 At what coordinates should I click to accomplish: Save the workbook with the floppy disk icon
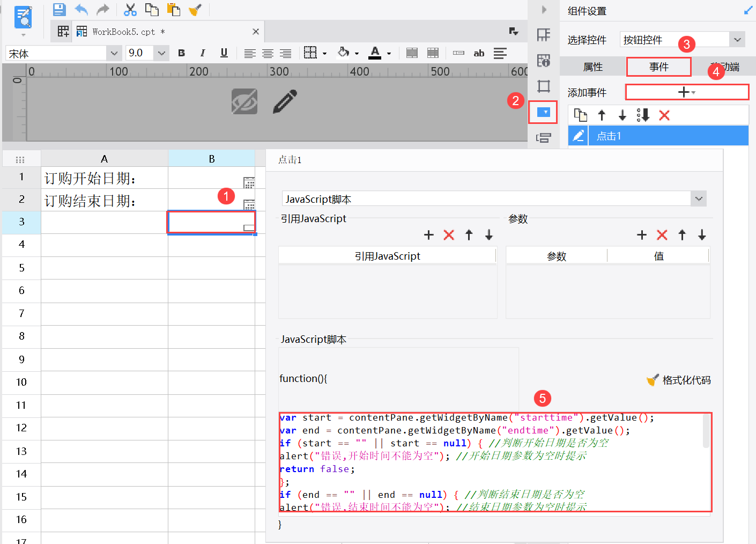tap(59, 9)
